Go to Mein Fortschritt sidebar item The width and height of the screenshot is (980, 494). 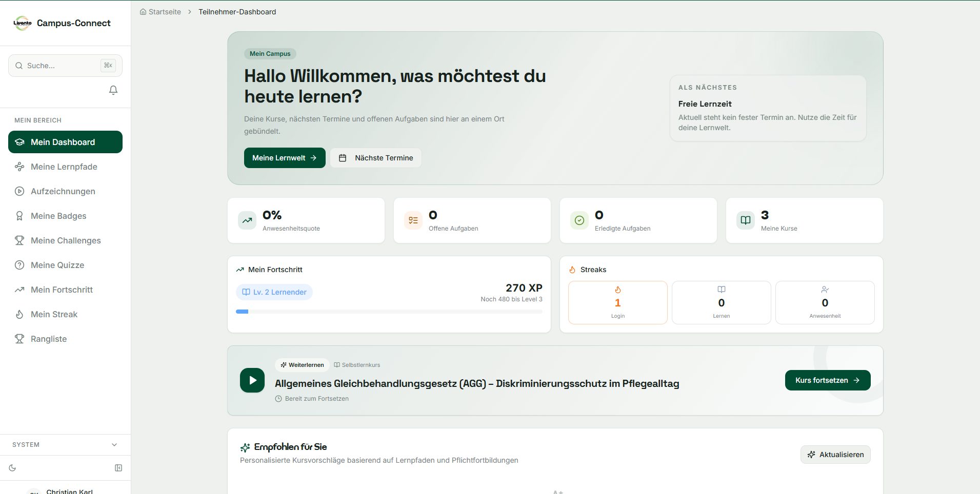65,290
